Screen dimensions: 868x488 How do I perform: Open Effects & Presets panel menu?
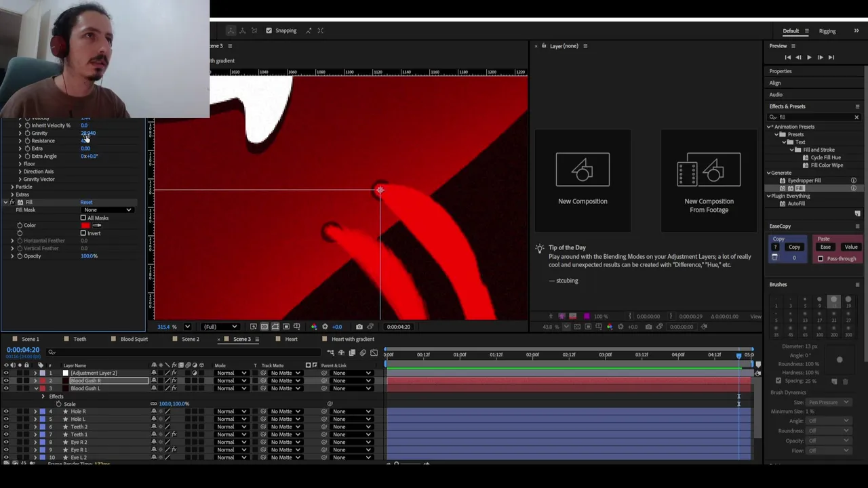point(857,106)
